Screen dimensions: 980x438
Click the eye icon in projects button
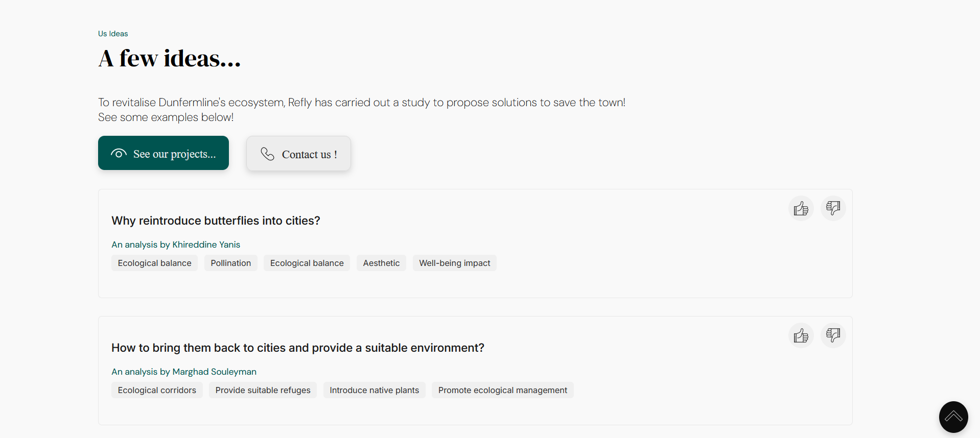click(119, 154)
